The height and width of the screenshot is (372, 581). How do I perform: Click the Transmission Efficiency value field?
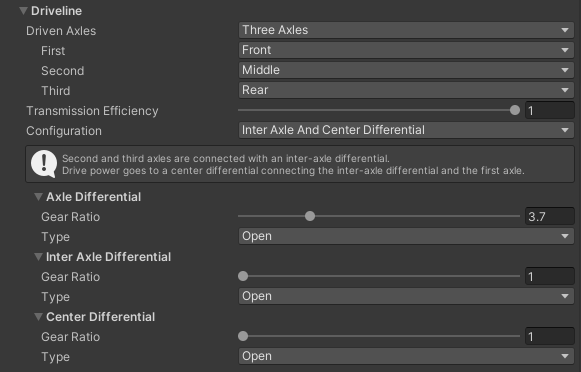click(550, 110)
